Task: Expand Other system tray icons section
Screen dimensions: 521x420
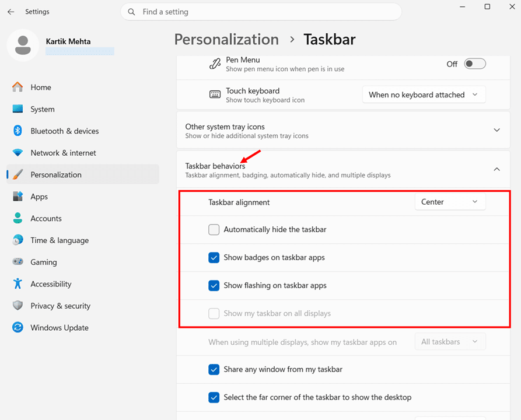Action: [x=496, y=130]
